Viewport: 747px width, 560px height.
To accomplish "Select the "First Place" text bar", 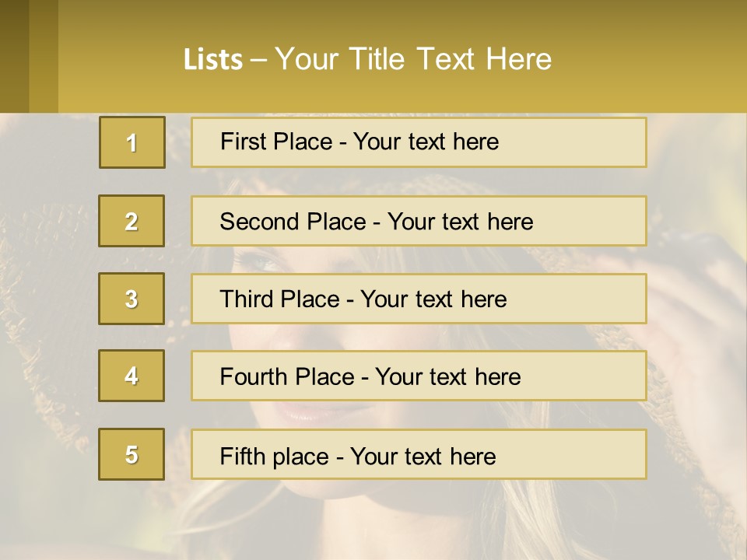I will (x=419, y=142).
